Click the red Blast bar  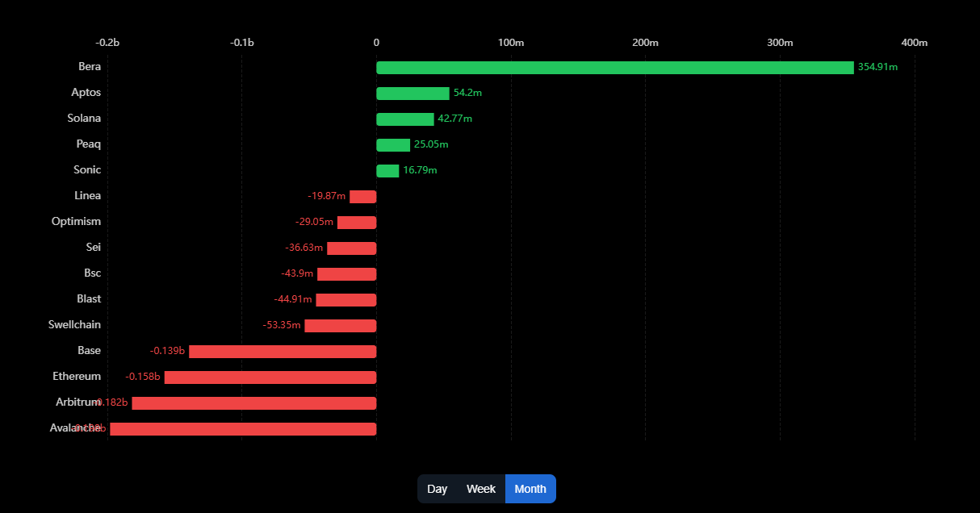(x=346, y=300)
